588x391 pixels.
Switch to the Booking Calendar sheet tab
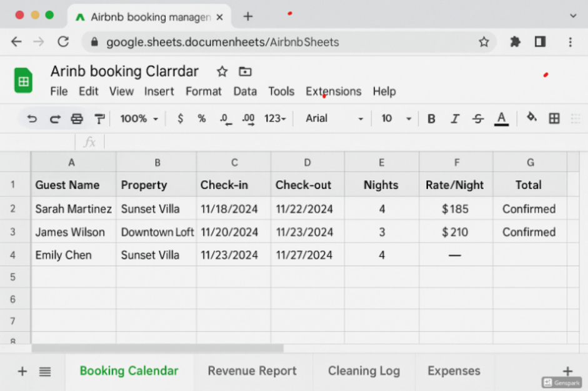click(x=129, y=371)
